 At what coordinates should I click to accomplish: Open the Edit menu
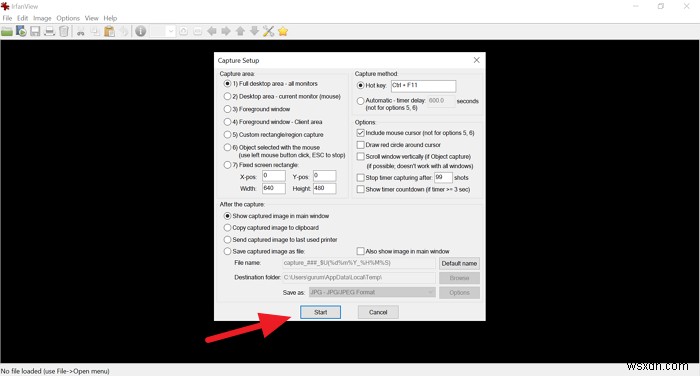click(x=23, y=18)
